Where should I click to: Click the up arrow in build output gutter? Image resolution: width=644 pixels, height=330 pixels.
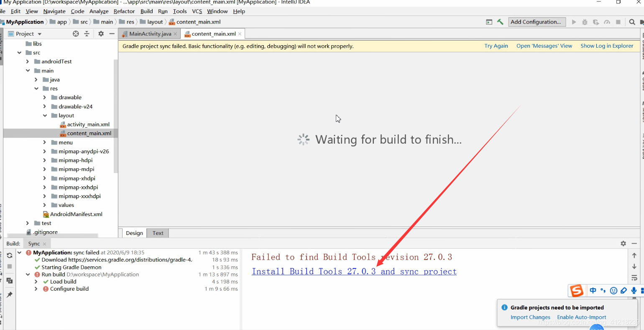(634, 255)
